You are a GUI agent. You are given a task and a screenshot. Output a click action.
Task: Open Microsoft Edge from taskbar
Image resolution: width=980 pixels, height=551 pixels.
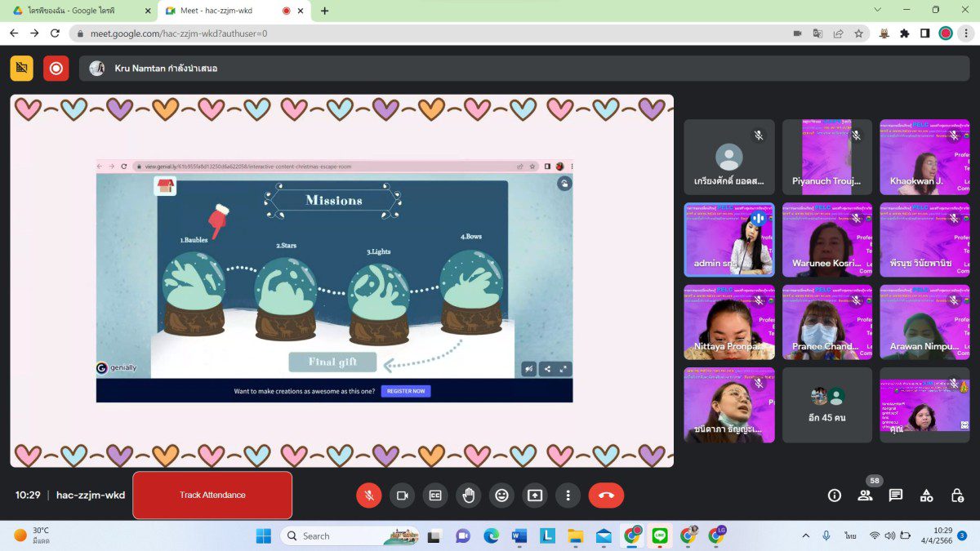491,536
